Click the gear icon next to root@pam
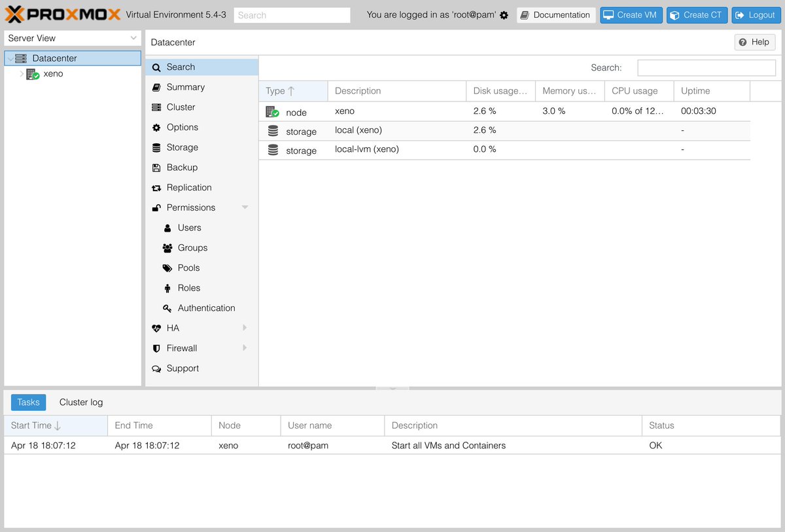The width and height of the screenshot is (785, 532). click(x=504, y=15)
